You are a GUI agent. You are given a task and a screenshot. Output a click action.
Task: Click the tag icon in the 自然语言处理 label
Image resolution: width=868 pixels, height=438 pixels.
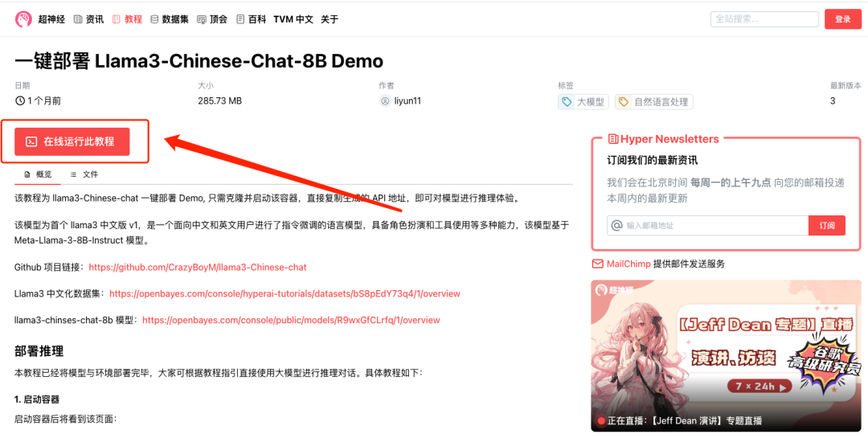coord(624,102)
